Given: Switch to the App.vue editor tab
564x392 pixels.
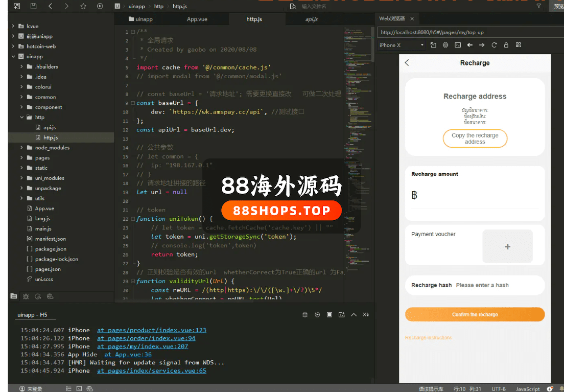Looking at the screenshot, I should (x=197, y=19).
